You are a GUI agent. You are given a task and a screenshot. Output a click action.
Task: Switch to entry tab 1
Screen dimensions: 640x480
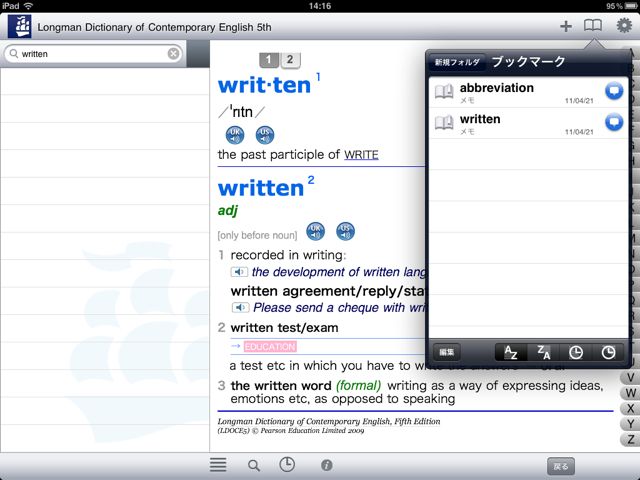click(269, 60)
